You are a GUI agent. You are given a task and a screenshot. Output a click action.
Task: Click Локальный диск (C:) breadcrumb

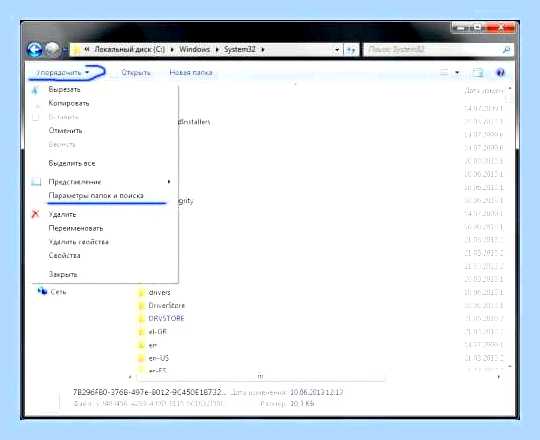[129, 50]
